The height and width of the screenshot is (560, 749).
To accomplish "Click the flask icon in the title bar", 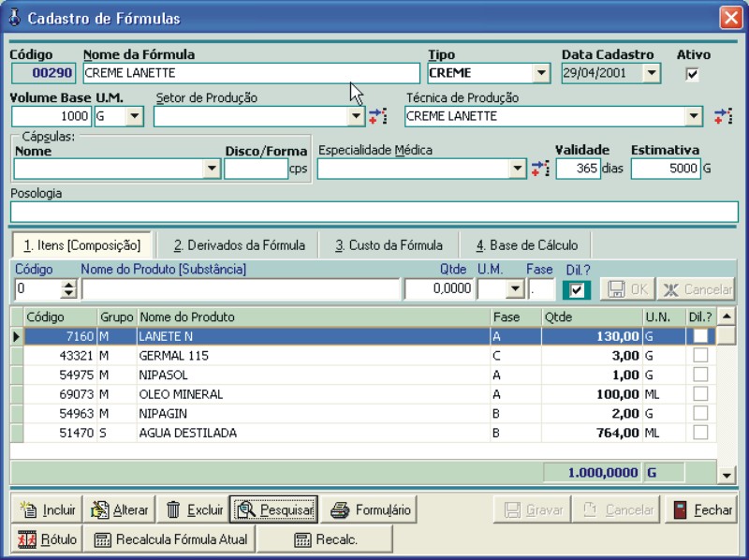I will (15, 17).
